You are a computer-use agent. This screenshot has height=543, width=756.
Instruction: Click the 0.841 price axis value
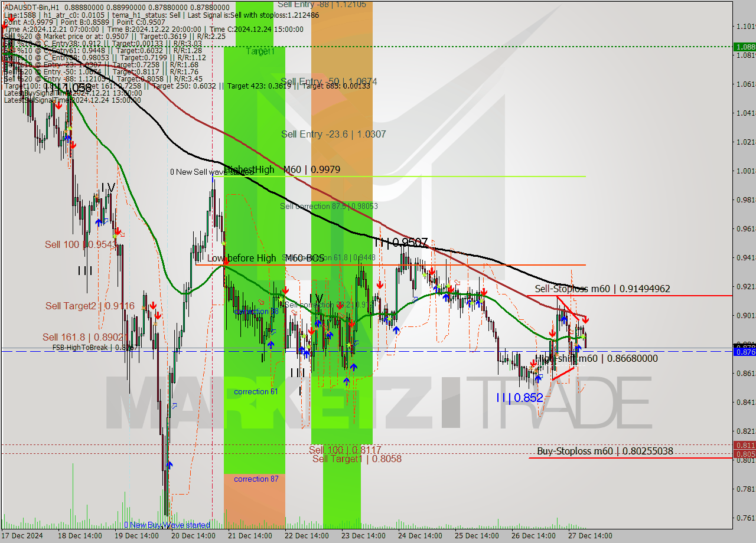click(745, 402)
